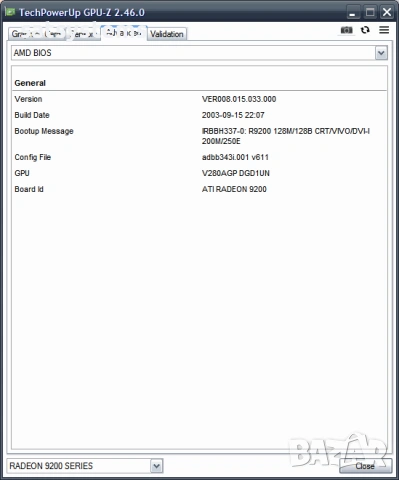
Task: Take a screenshot with the camera icon
Action: [x=346, y=30]
